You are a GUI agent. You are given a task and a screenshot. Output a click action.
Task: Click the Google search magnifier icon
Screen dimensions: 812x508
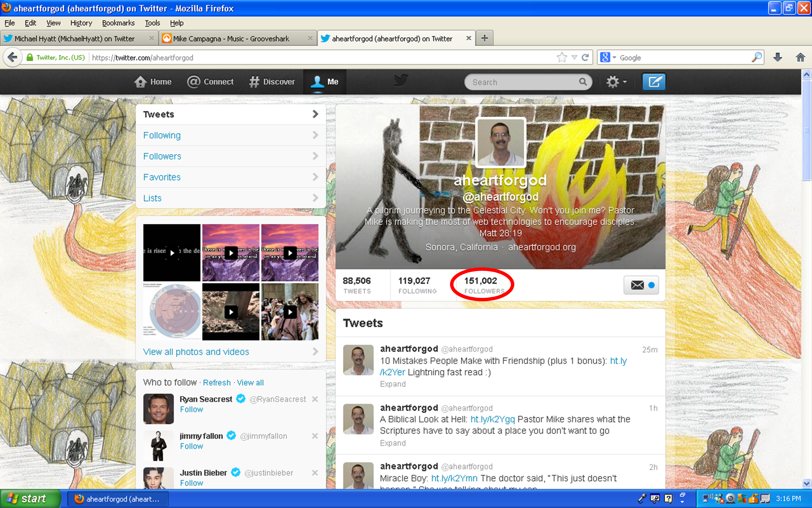756,57
